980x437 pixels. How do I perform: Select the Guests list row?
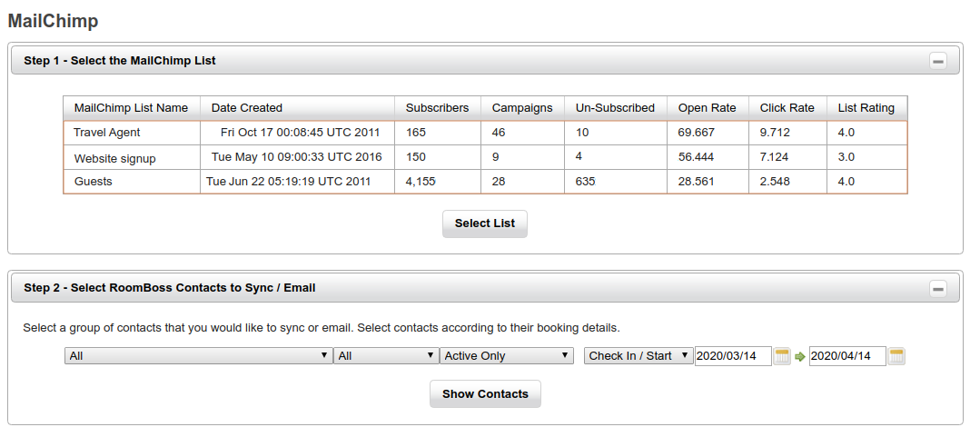pyautogui.click(x=94, y=182)
